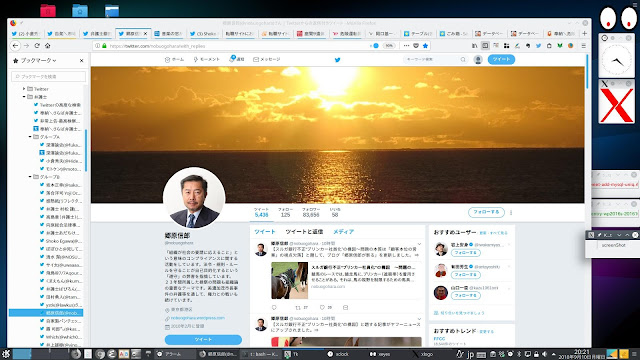Reload the current Twitter page
The height and width of the screenshot is (360, 640).
click(37, 46)
